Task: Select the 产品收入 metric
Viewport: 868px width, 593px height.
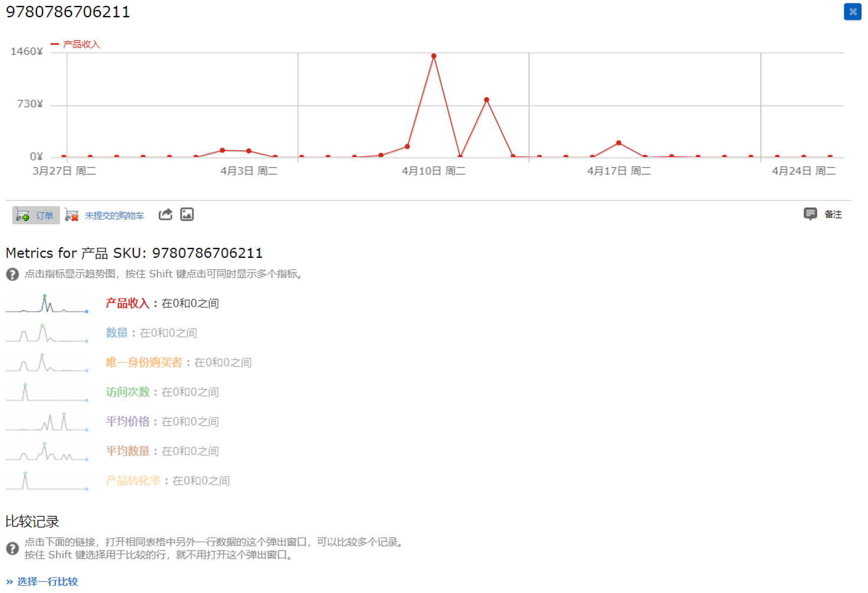Action: (x=127, y=303)
